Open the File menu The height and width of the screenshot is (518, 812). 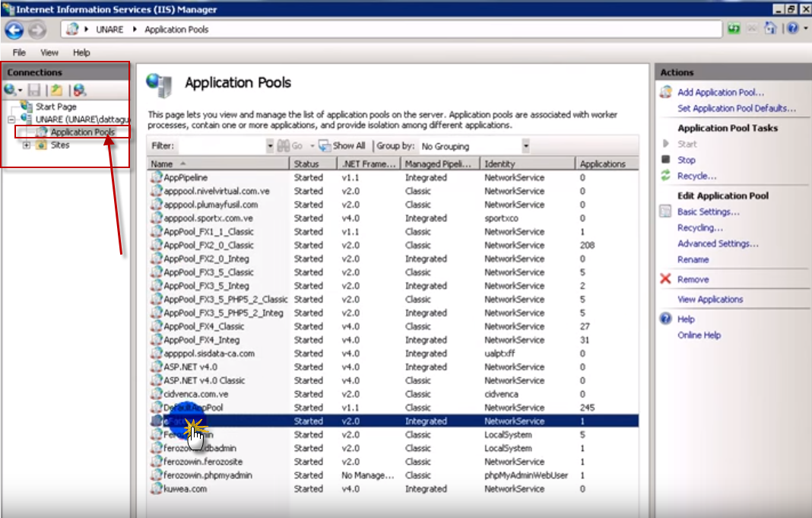pos(19,52)
